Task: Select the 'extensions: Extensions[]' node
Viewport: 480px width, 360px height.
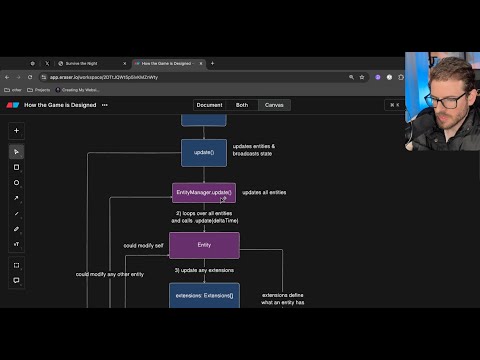Action: [204, 295]
